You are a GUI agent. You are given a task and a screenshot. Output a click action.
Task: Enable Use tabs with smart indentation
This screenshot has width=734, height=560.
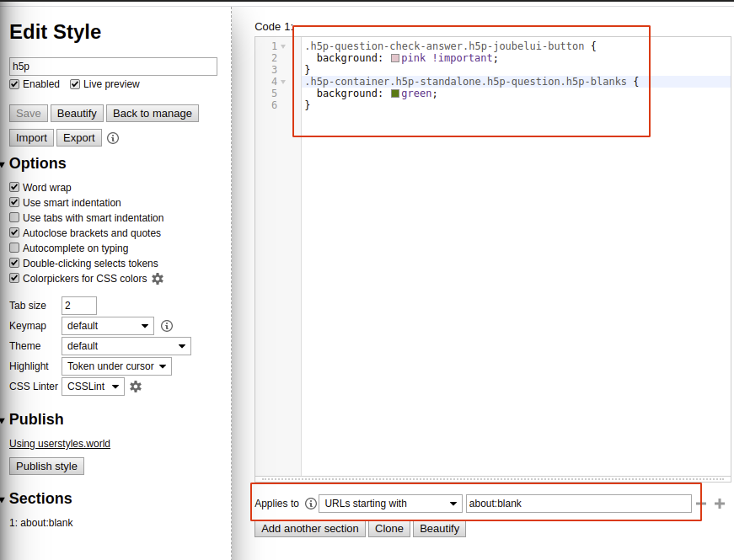tap(14, 217)
